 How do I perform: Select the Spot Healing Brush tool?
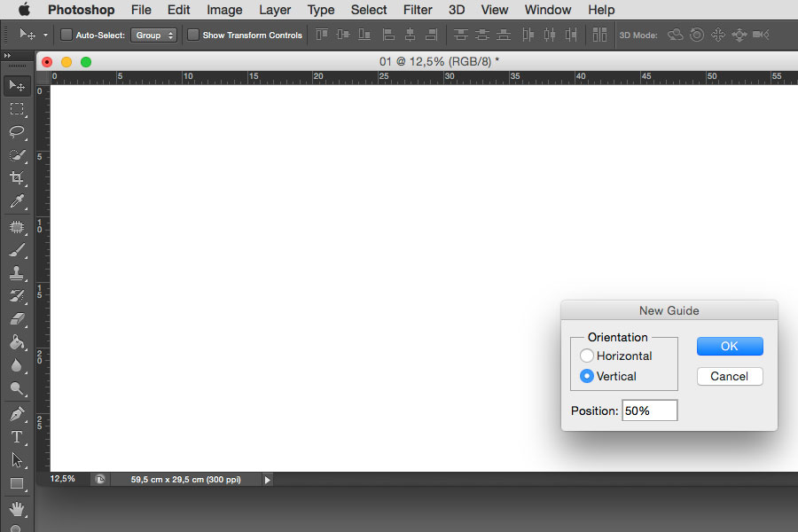(17, 227)
